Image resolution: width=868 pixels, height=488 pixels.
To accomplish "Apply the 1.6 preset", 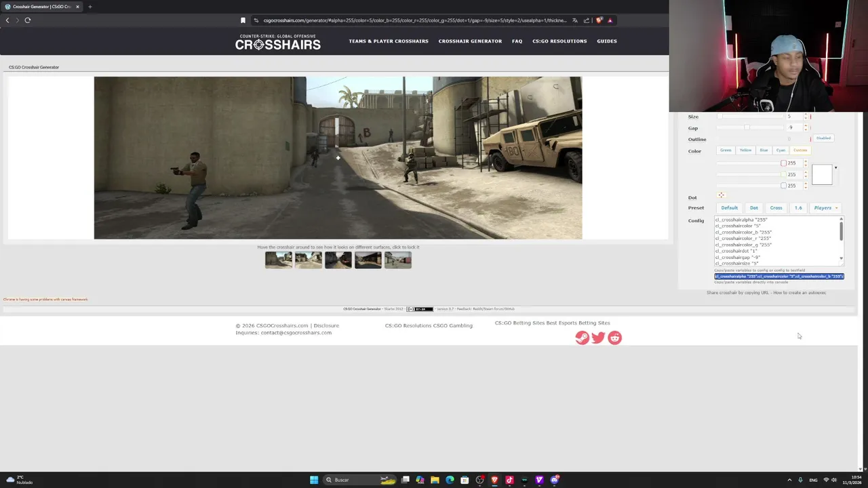I will [798, 208].
